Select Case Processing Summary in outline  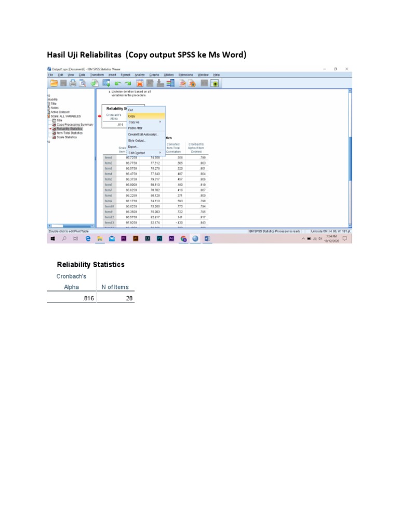75,125
